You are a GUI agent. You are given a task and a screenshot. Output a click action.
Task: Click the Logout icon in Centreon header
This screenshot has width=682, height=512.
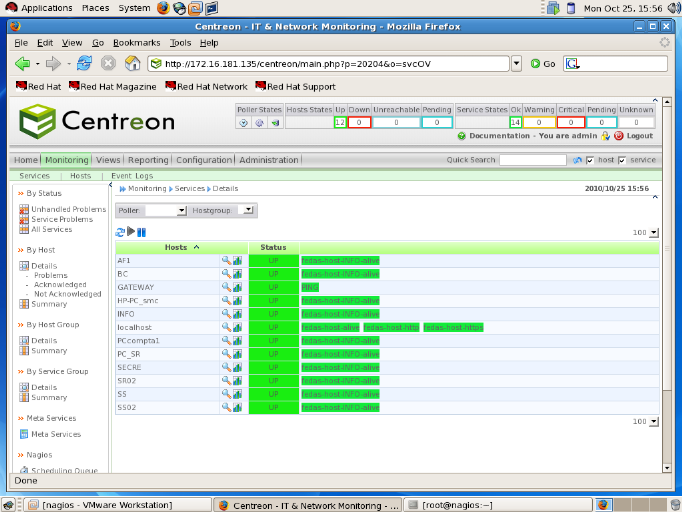(619, 135)
